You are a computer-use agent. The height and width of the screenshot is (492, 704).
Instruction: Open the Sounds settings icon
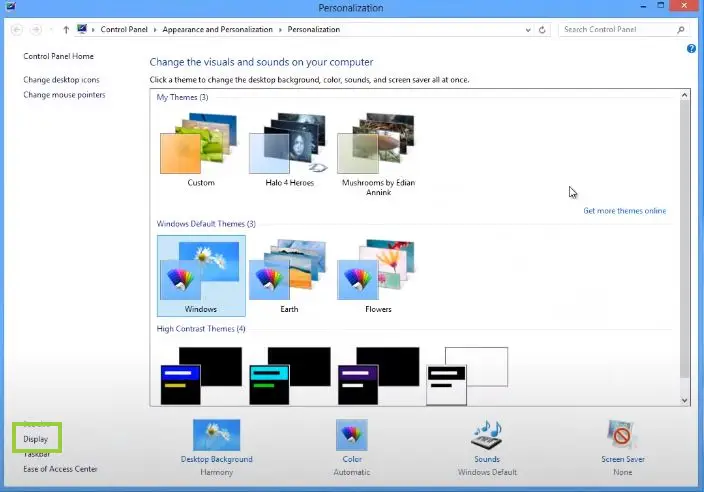point(487,435)
